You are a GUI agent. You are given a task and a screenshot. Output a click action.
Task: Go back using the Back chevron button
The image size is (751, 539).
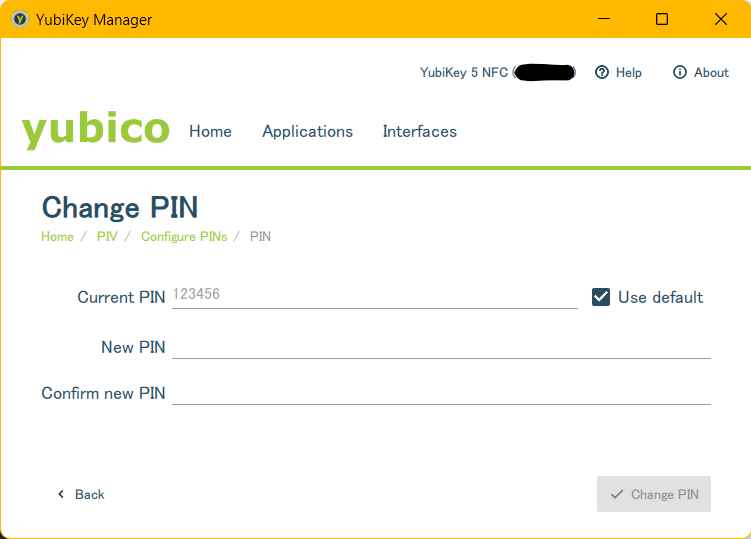coord(80,494)
